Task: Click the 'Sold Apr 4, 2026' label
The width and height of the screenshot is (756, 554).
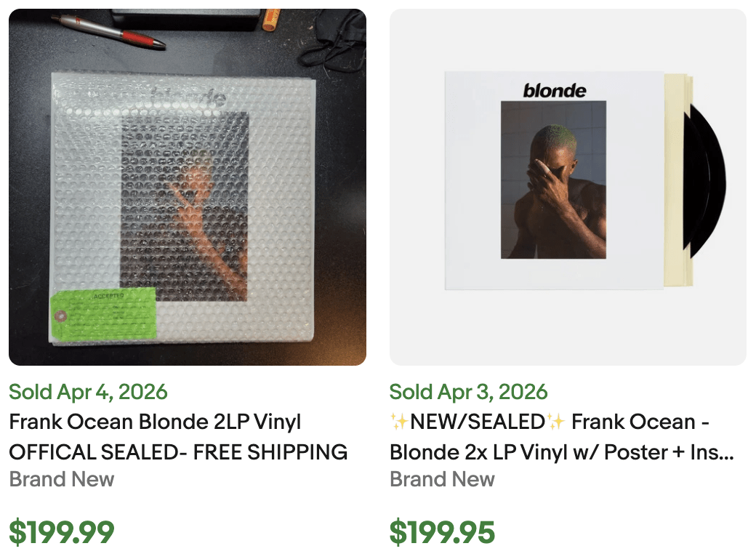Action: pos(87,392)
